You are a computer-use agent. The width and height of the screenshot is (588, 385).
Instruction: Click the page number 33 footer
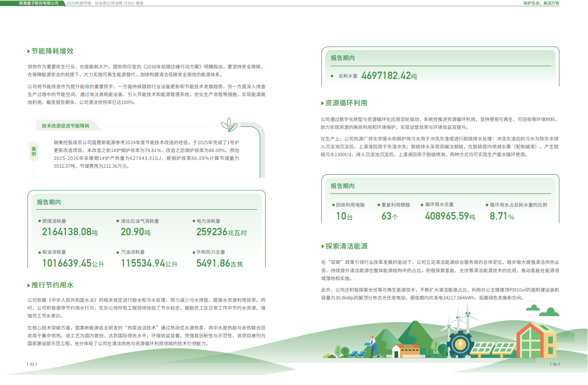coord(32,364)
